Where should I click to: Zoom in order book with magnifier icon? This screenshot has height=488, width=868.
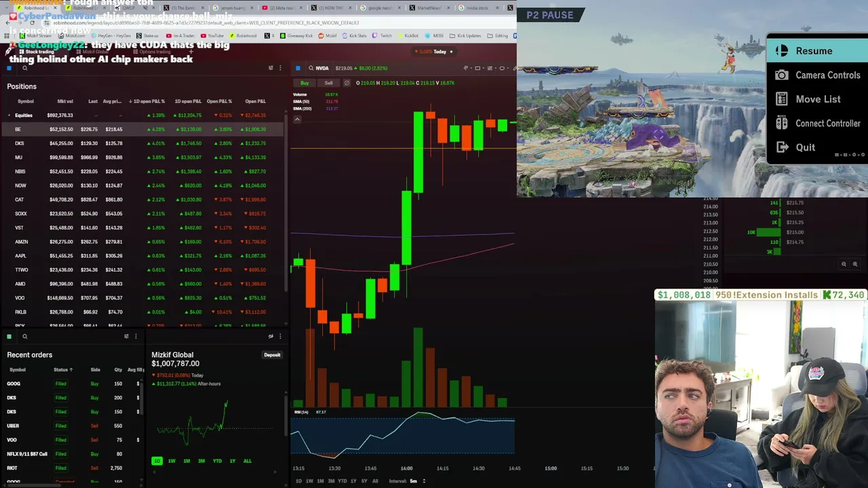[855, 264]
